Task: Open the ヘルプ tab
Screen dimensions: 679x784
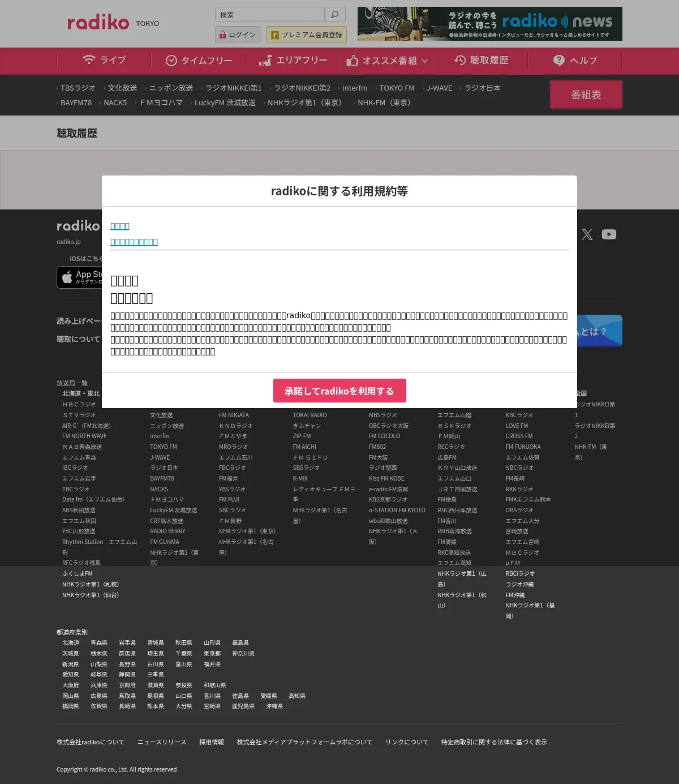Action: click(x=575, y=61)
